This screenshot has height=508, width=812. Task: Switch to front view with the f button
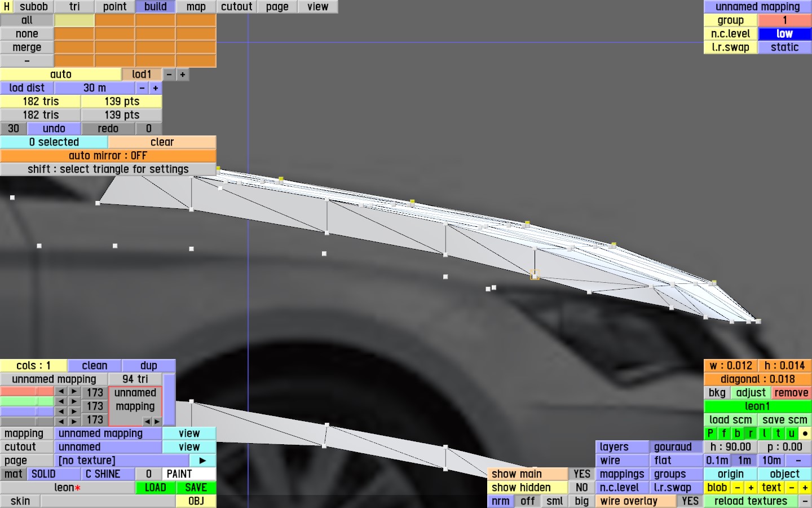[x=724, y=433]
